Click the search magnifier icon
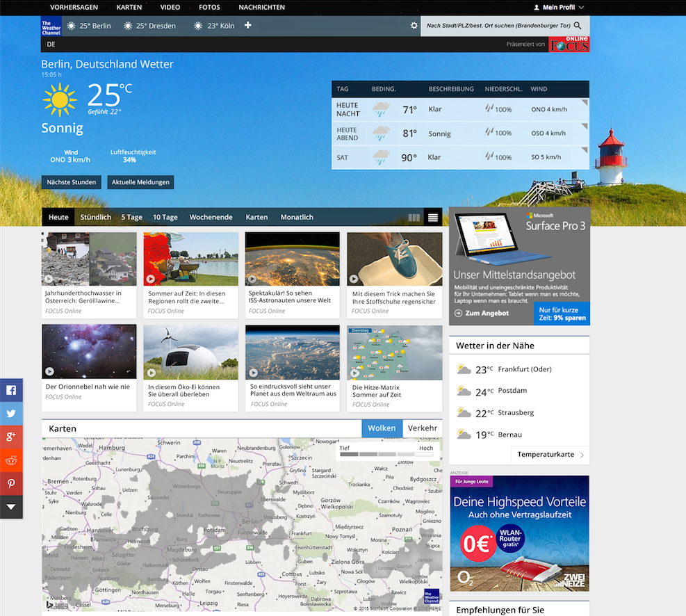686x616 pixels. point(578,25)
